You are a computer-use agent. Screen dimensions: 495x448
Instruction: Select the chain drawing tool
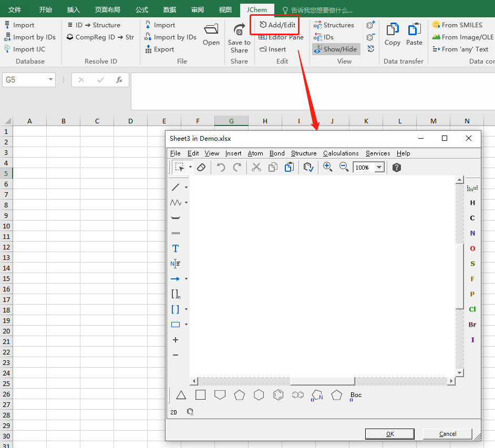click(176, 203)
